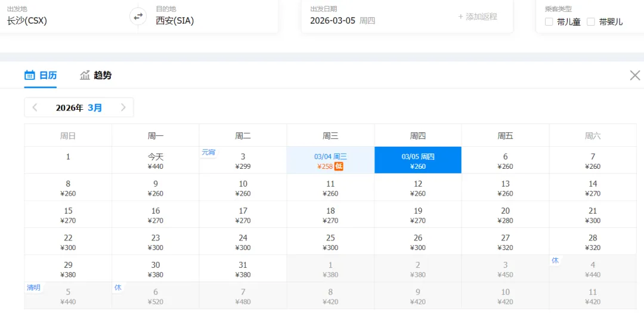Select March 26 date cell

pos(418,242)
